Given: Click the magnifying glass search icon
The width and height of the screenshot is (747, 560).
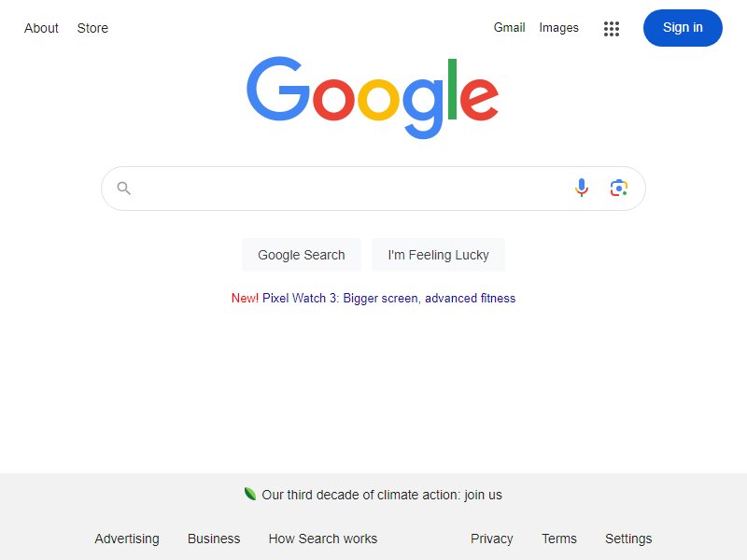Looking at the screenshot, I should point(124,189).
